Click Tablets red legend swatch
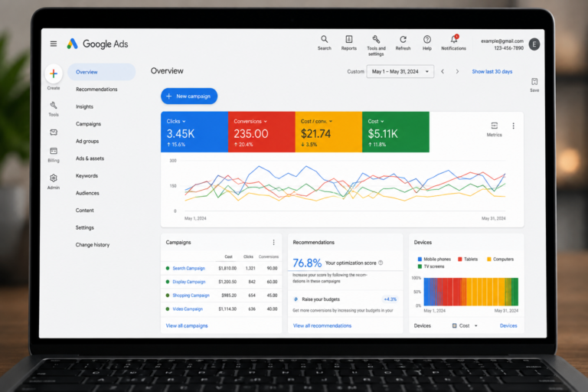The width and height of the screenshot is (588, 392). [x=460, y=260]
